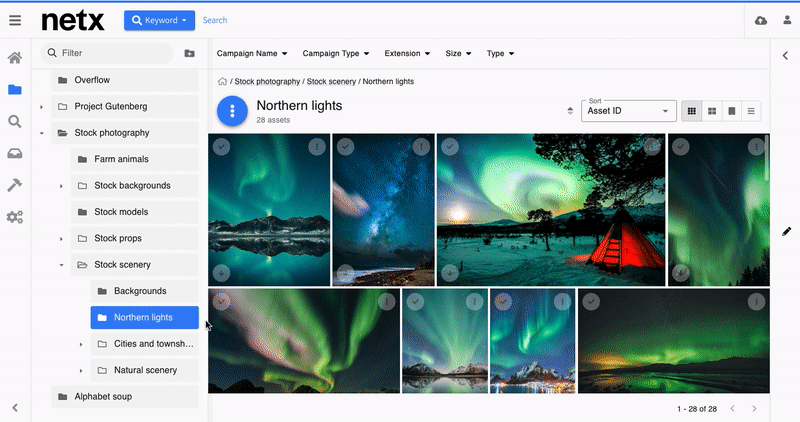
Task: Expand the Stock props folder
Action: (61, 239)
